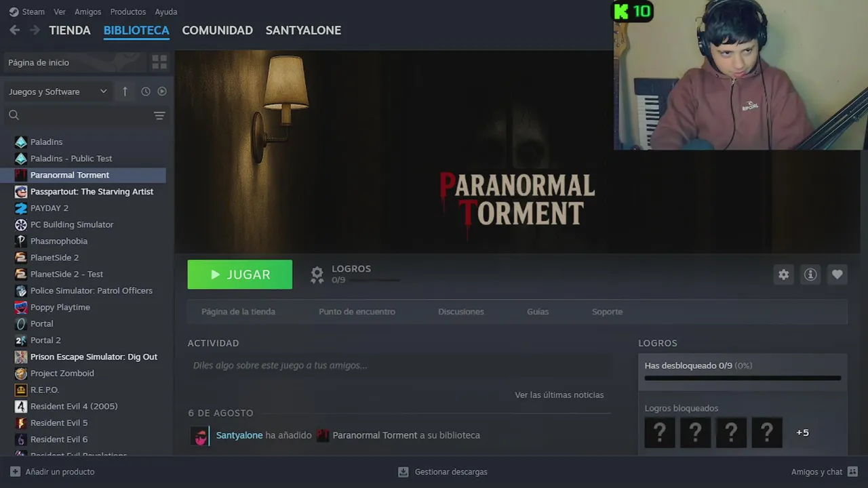This screenshot has width=868, height=488.
Task: Open the Ver menu
Action: [60, 12]
